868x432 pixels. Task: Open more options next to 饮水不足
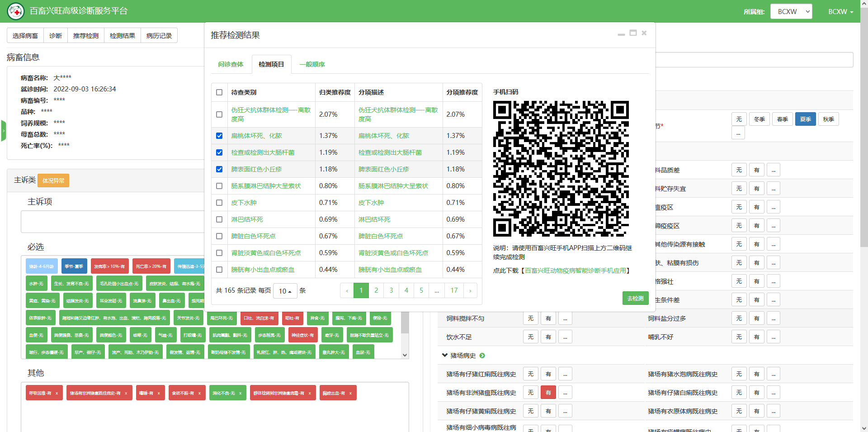565,337
